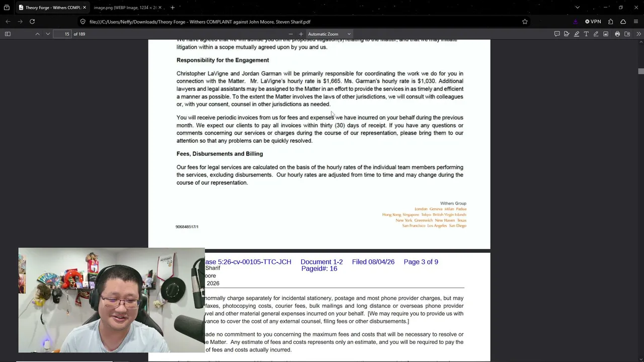644x362 pixels.
Task: Print the PDF document
Action: 617,34
